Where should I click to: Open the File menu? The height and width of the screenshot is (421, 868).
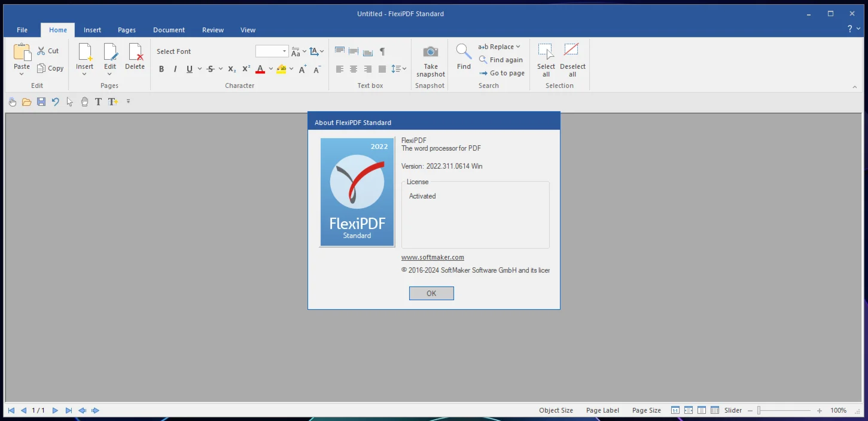point(22,30)
